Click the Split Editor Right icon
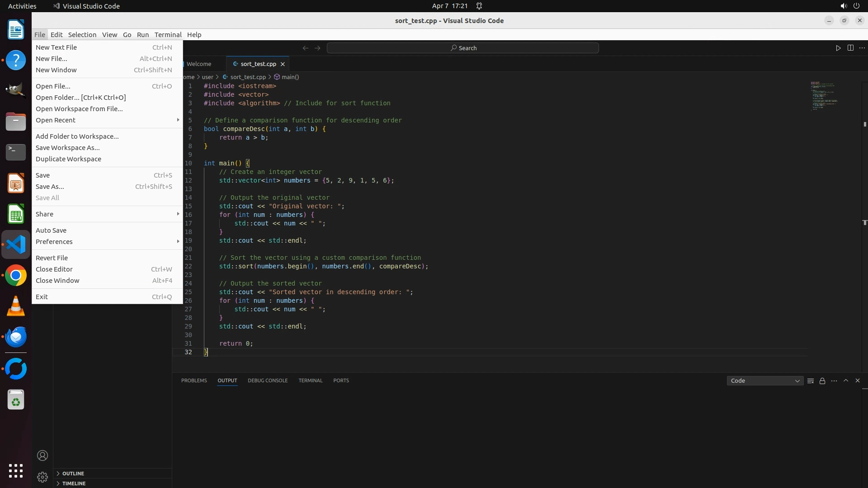Viewport: 868px width, 488px height. tap(850, 48)
